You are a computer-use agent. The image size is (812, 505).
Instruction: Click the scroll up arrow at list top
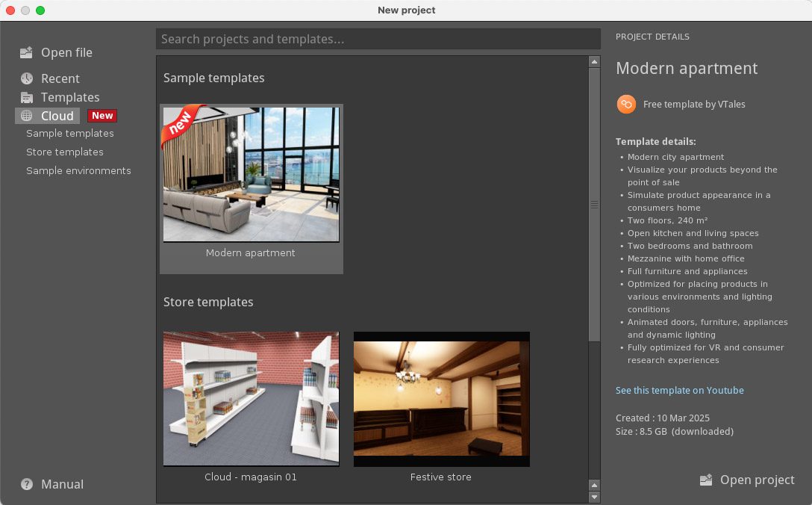[594, 62]
